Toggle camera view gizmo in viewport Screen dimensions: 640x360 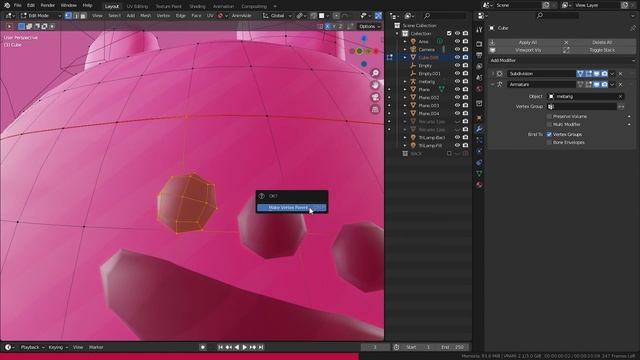click(375, 97)
